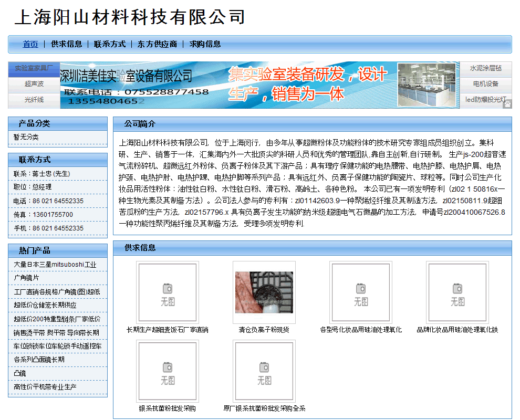Viewport: 520px width, 420px height.
Task: Open the 电机设备 ad link
Action: pos(485,84)
